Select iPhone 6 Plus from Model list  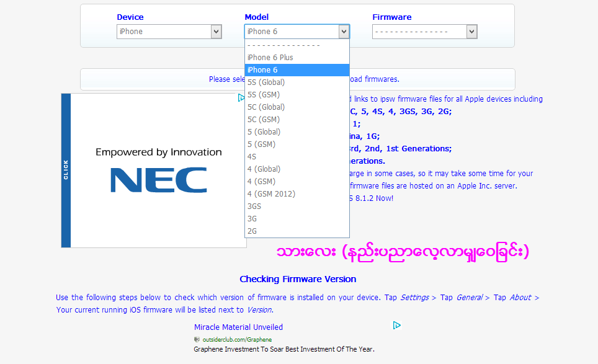[297, 58]
